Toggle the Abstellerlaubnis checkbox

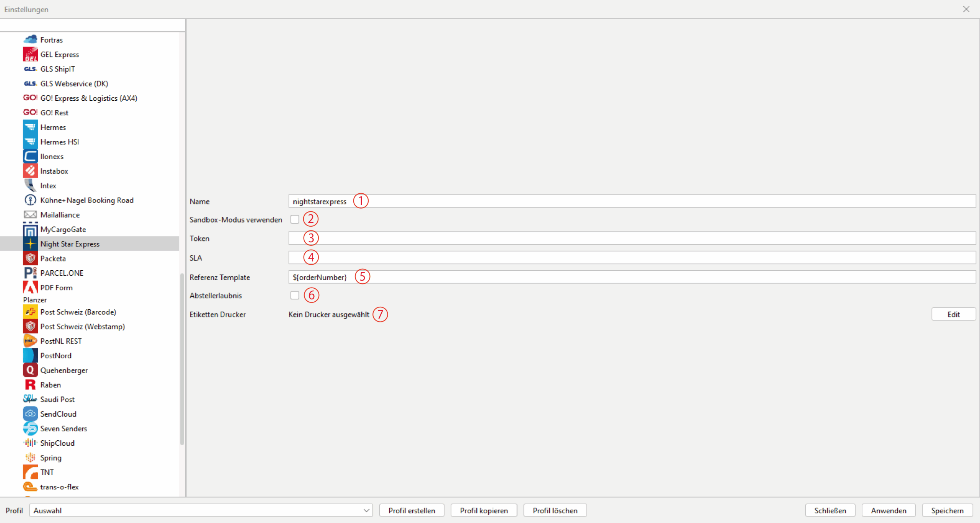[294, 295]
